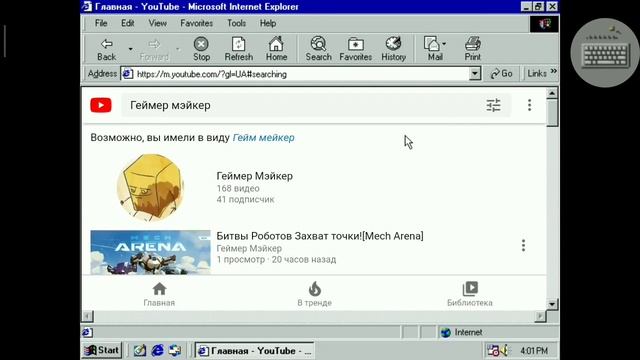Image resolution: width=640 pixels, height=360 pixels.
Task: Open the YouTube header three-dot menu
Action: 529,105
